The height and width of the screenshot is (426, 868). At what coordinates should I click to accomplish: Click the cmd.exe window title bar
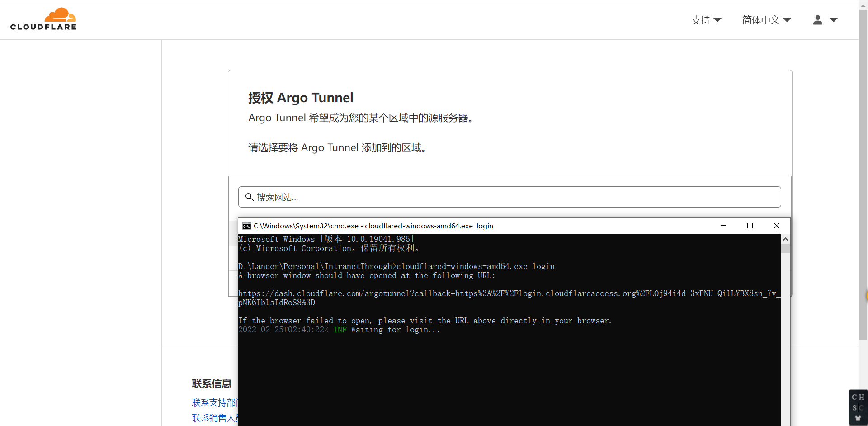click(588, 226)
